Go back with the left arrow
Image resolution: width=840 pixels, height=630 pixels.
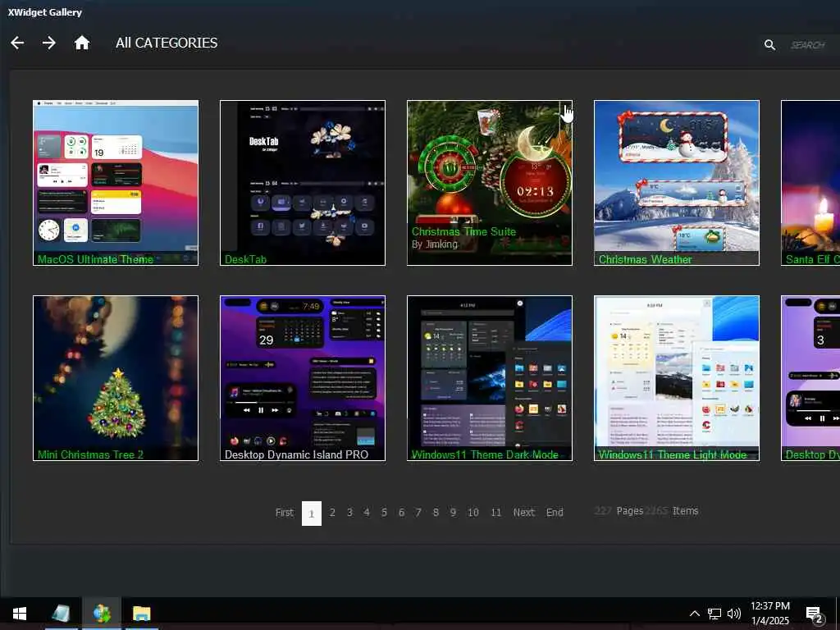pos(17,43)
